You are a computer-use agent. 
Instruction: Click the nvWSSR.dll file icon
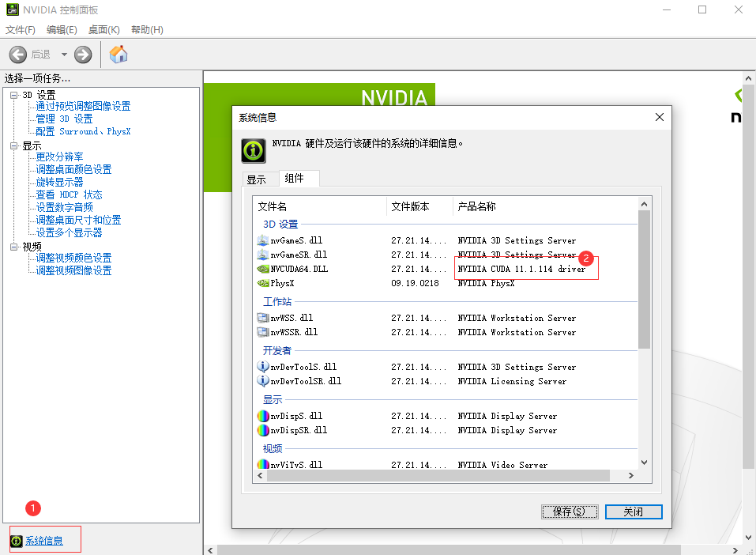pyautogui.click(x=263, y=332)
